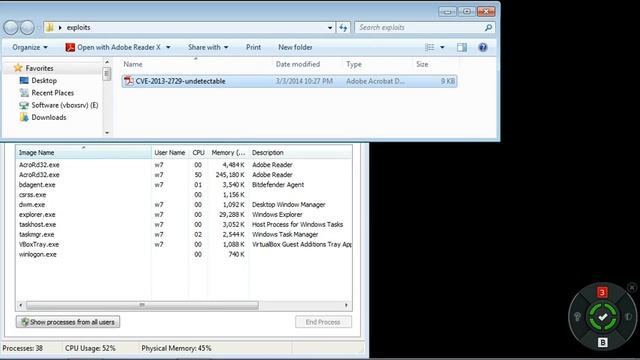Click Show processes from all users

click(68, 322)
